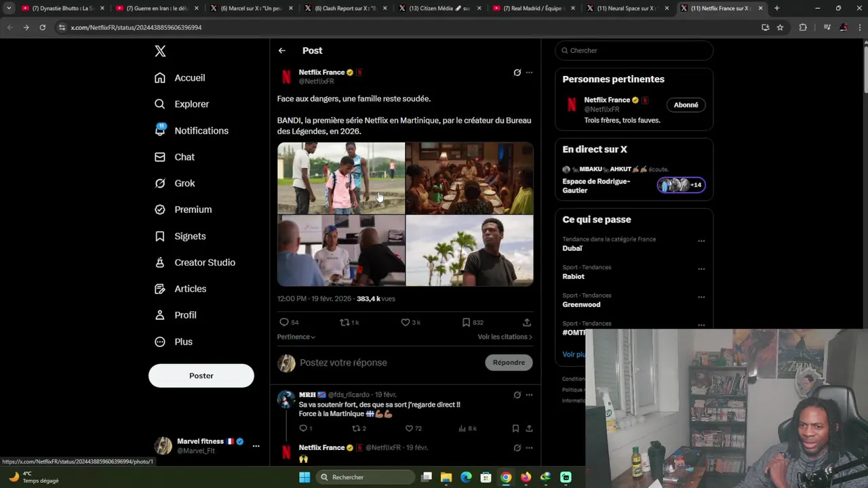This screenshot has width=868, height=488.
Task: Click the back arrow next to Post
Action: (x=282, y=51)
